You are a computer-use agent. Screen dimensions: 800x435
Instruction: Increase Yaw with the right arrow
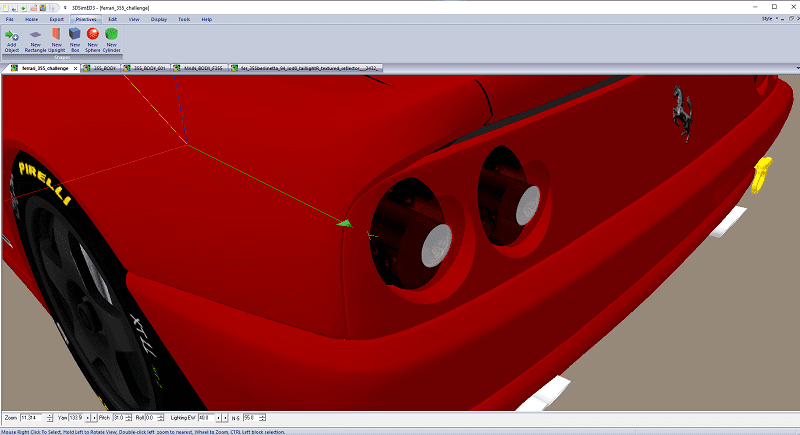(94, 418)
